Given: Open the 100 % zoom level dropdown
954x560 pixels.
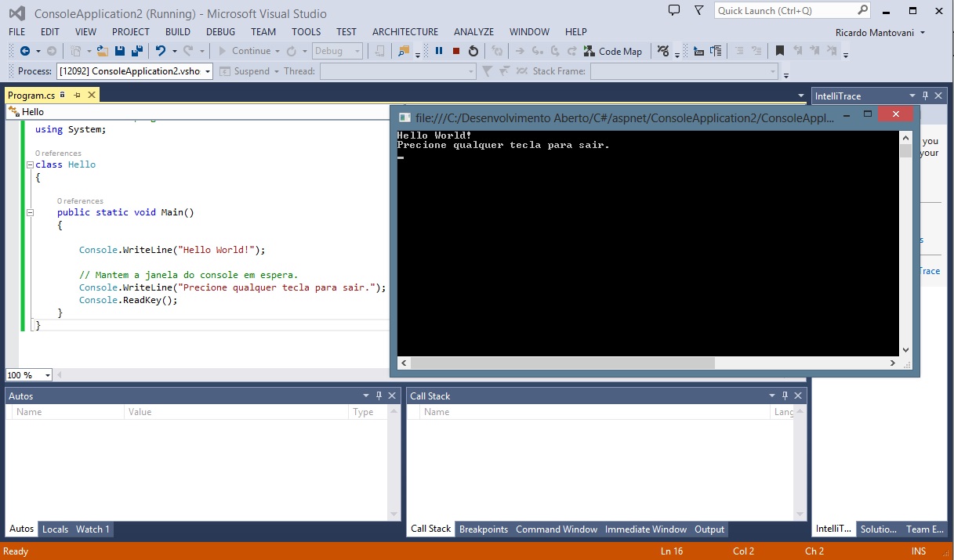Looking at the screenshot, I should pos(47,375).
